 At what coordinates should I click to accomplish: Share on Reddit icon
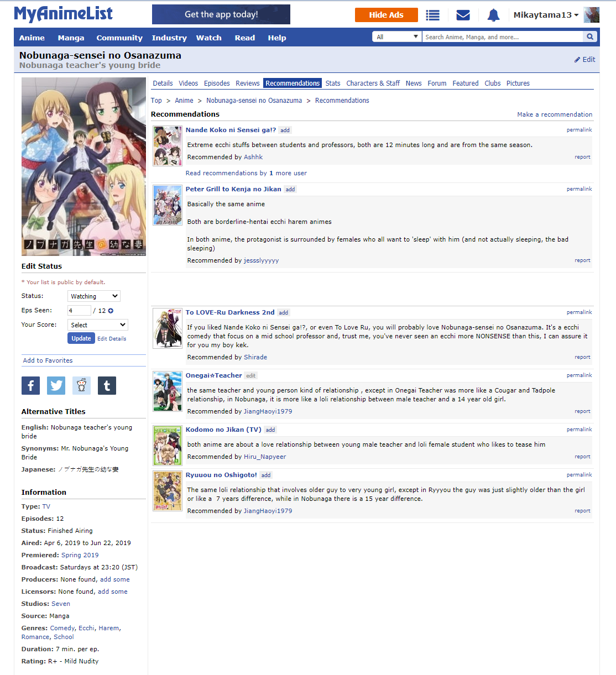tap(81, 385)
